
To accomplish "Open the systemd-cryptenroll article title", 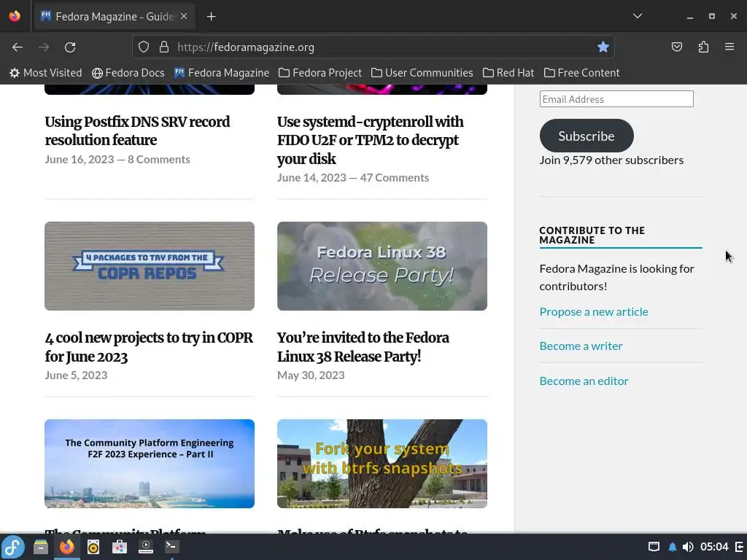I will click(370, 140).
